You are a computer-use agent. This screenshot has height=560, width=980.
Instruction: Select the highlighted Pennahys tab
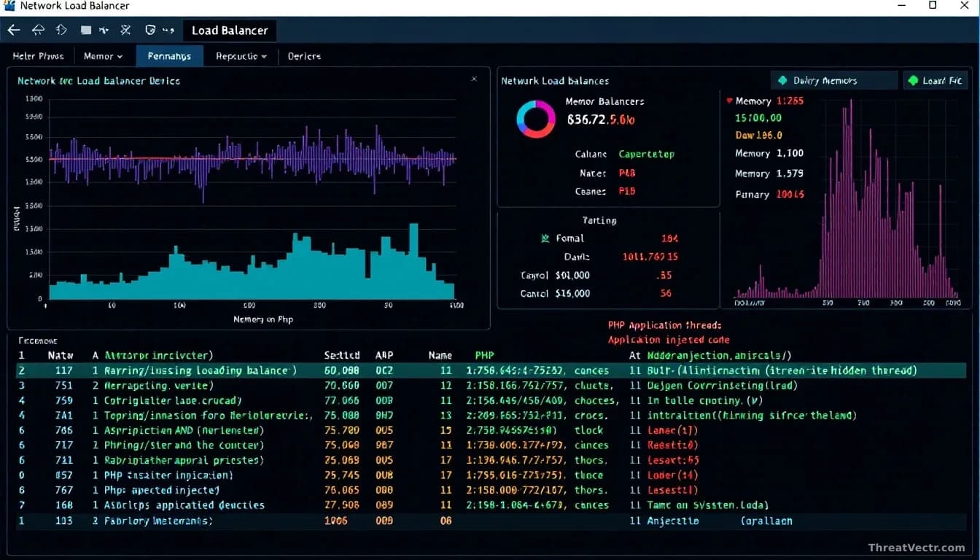pyautogui.click(x=169, y=56)
